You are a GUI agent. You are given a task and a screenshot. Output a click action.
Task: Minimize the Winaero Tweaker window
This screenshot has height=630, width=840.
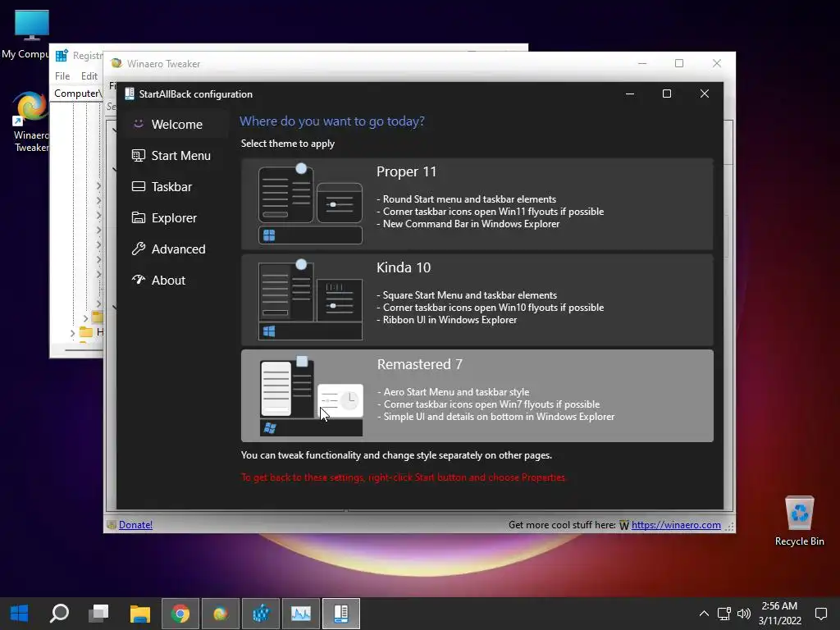click(x=642, y=63)
